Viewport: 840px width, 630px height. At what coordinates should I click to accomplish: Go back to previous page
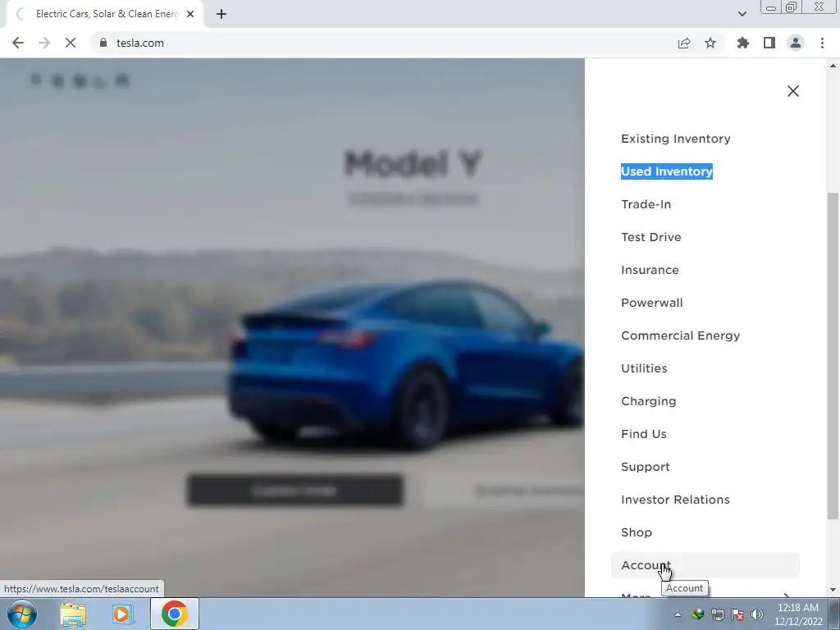click(18, 43)
